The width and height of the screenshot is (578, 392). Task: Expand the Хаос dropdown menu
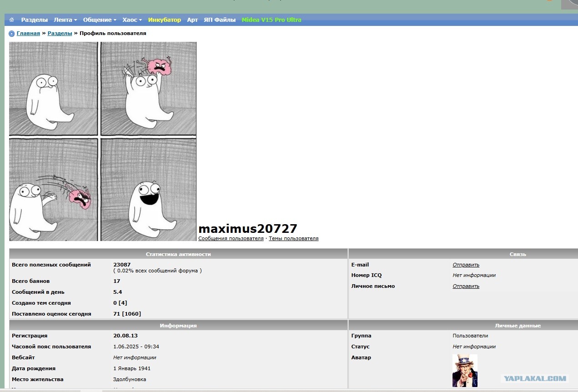coord(132,20)
